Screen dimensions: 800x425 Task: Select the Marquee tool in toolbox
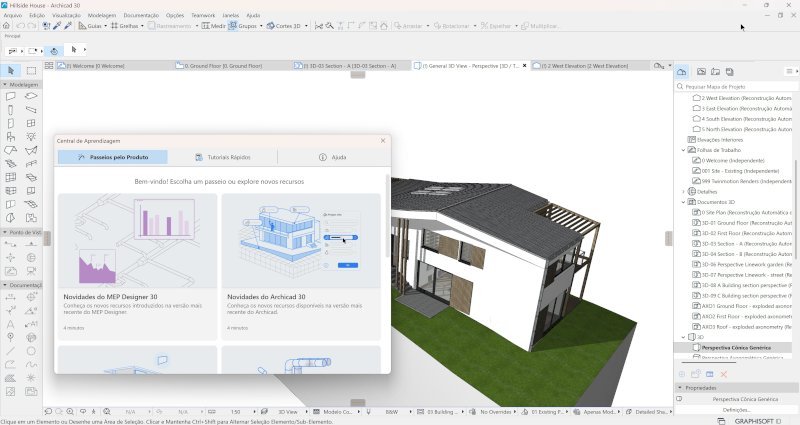pyautogui.click(x=31, y=70)
